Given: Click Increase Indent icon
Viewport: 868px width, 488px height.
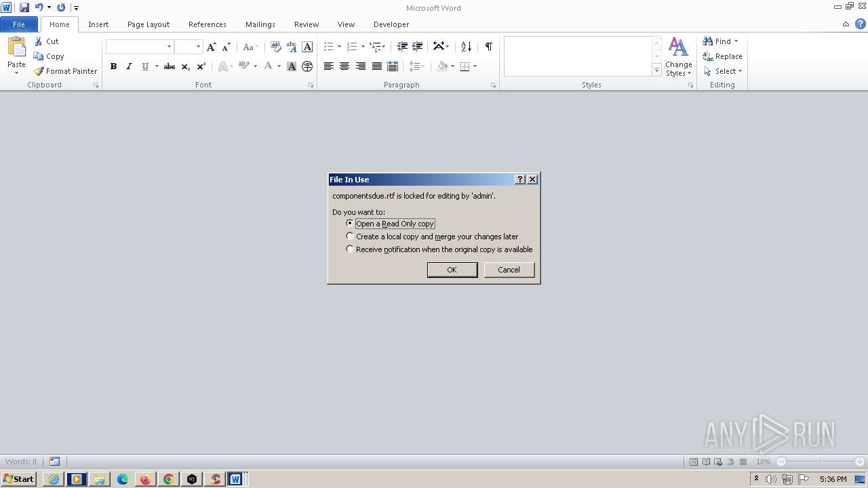Looking at the screenshot, I should click(418, 47).
